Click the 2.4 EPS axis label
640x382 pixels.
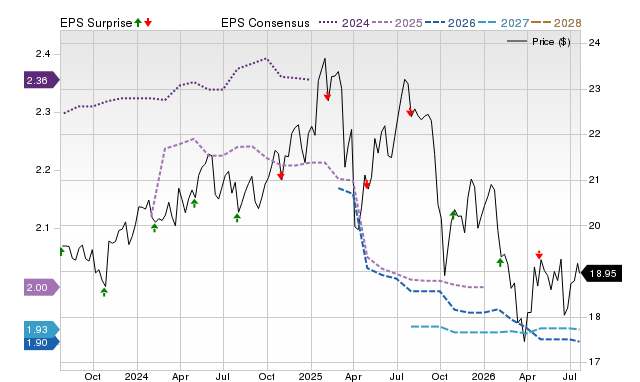coord(43,54)
